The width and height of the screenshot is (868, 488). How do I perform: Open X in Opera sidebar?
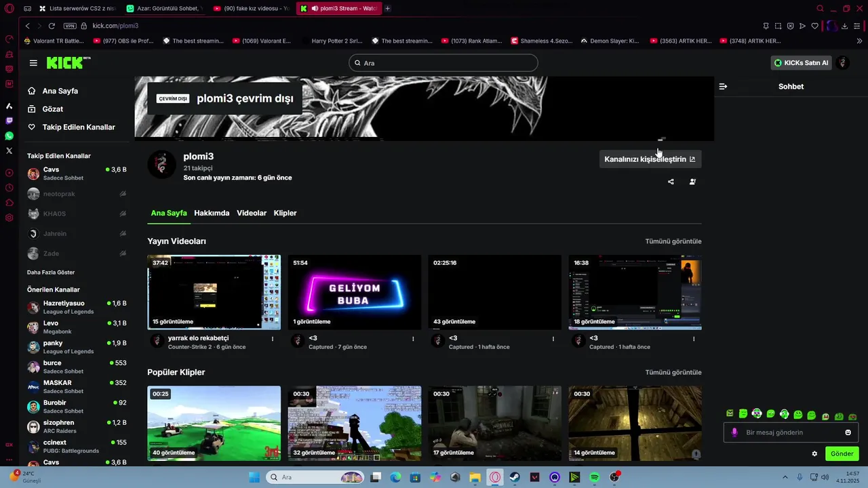click(x=9, y=150)
